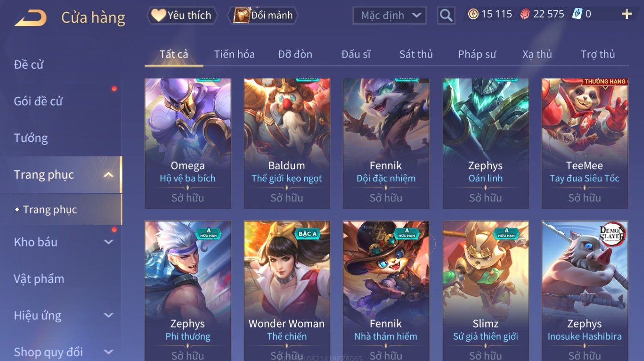Tap the gold coin balance icon

(x=473, y=14)
